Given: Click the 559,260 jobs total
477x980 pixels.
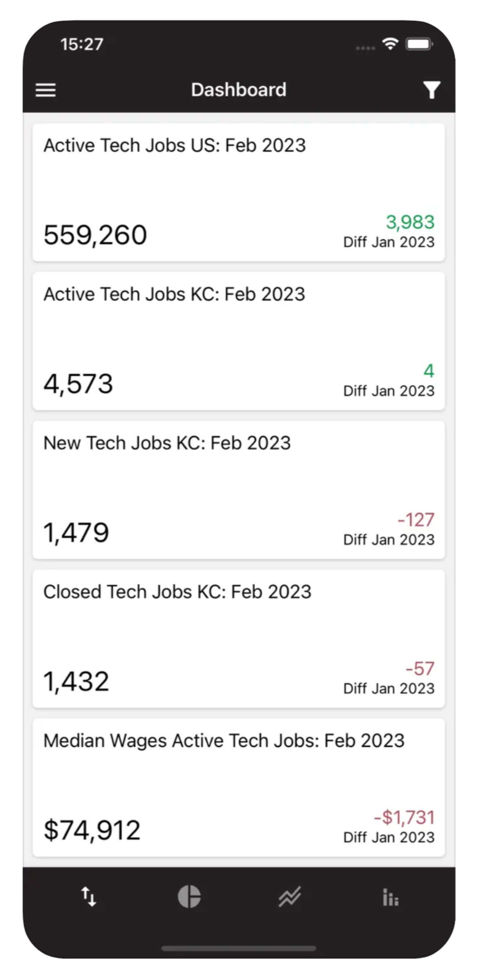Looking at the screenshot, I should (96, 235).
